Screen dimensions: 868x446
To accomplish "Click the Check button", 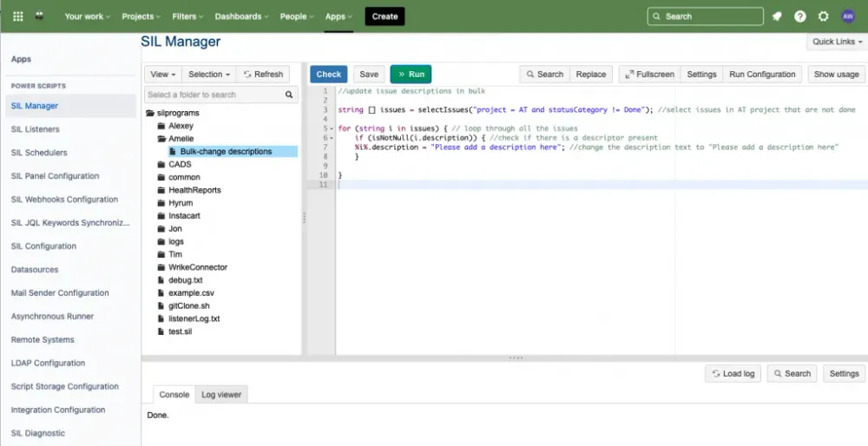I will point(329,74).
